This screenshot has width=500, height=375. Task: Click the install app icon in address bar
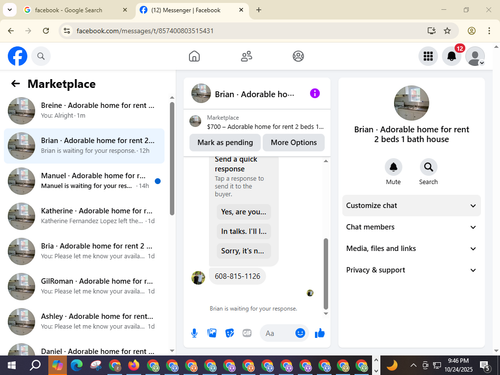(x=431, y=31)
